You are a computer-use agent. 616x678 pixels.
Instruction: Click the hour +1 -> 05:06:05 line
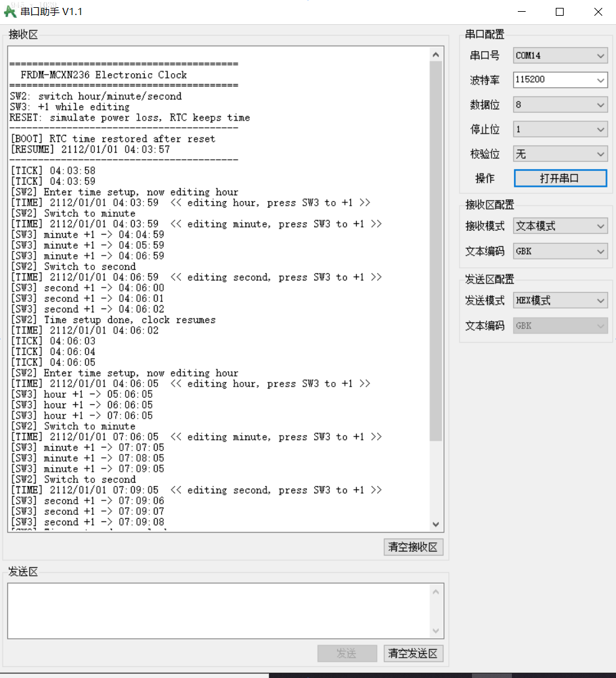[82, 394]
